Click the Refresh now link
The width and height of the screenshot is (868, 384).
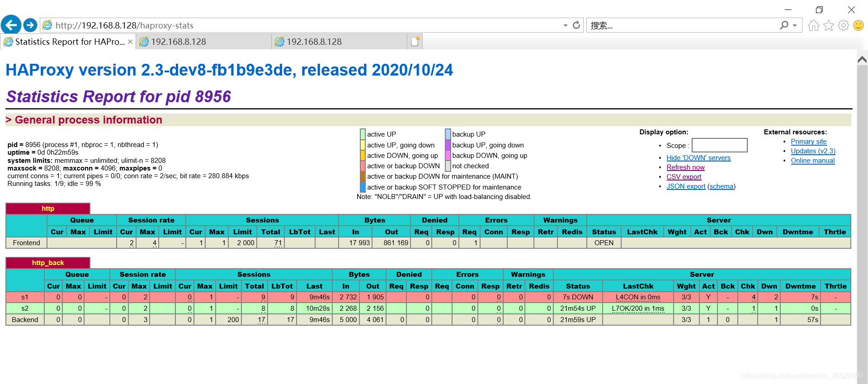tap(685, 167)
